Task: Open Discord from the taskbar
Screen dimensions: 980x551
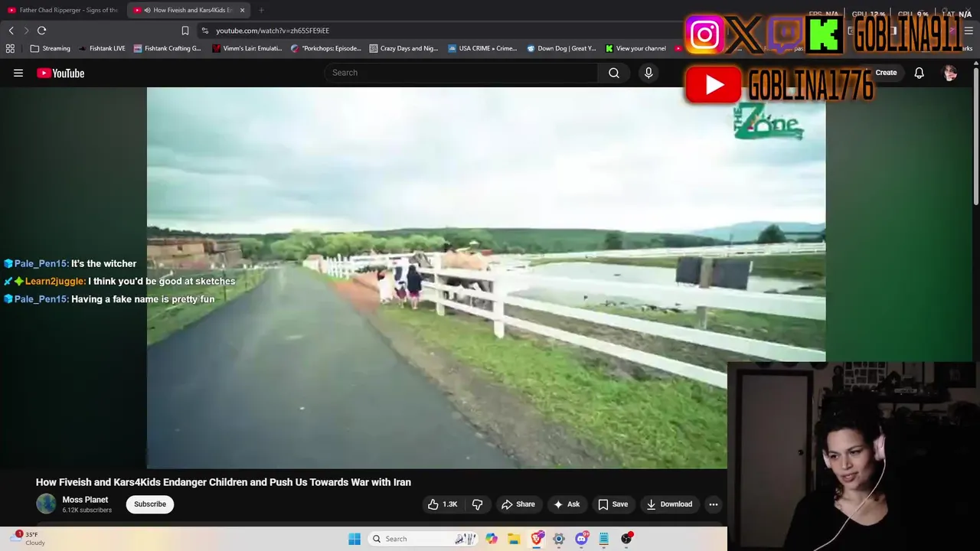Action: point(581,539)
